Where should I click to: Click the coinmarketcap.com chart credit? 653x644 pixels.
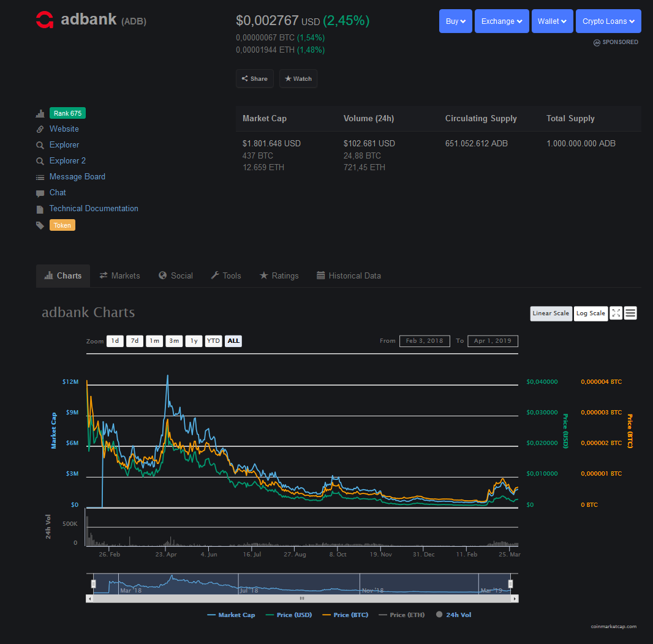(613, 626)
